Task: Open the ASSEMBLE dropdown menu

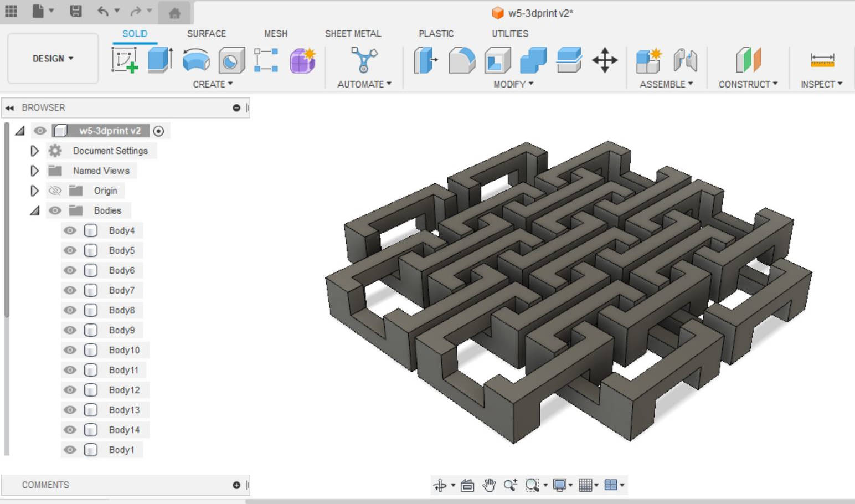Action: 666,84
